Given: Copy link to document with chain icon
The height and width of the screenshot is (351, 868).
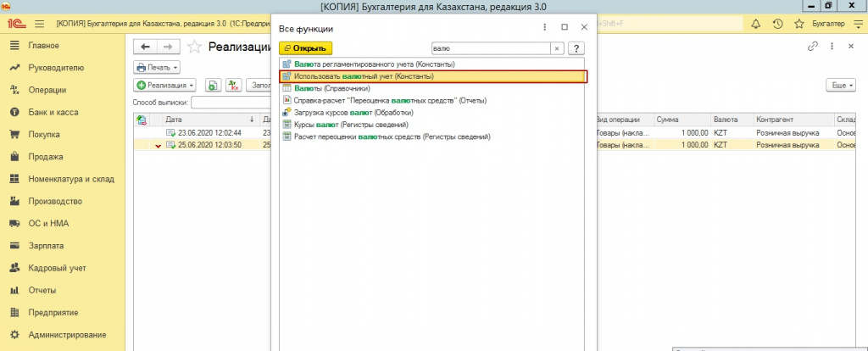Looking at the screenshot, I should pyautogui.click(x=813, y=47).
